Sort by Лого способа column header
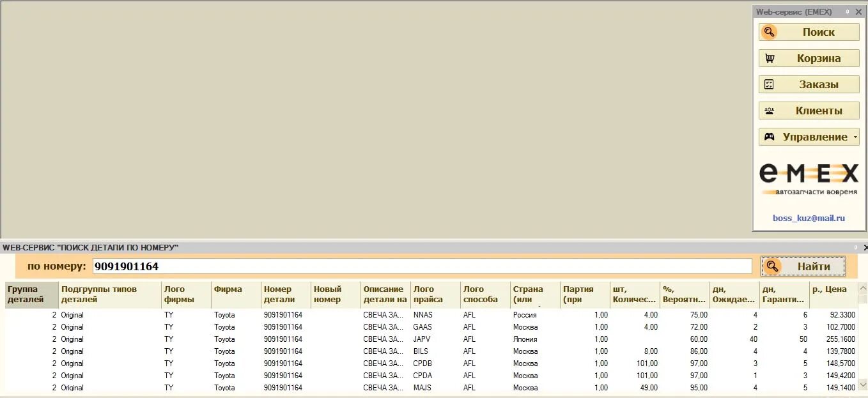868x398 pixels. click(485, 295)
